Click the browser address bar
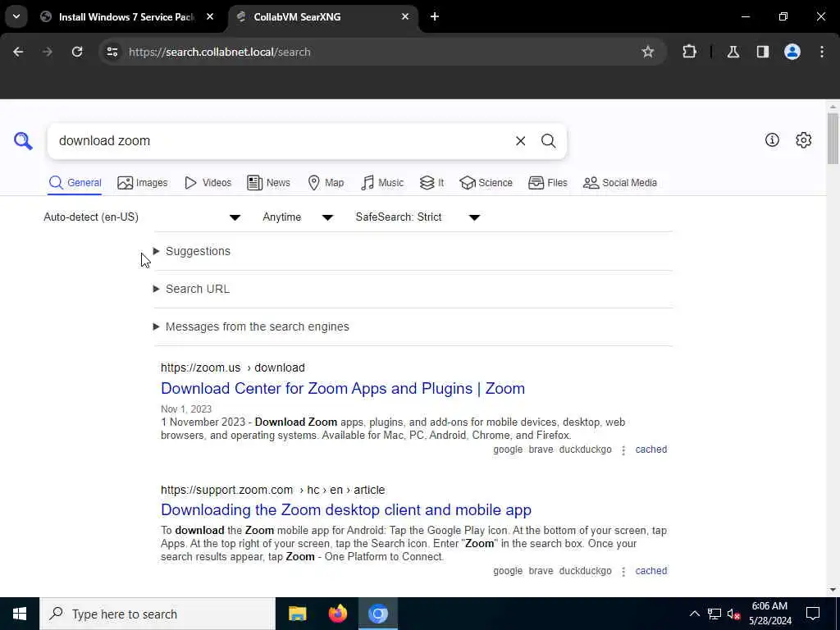Image resolution: width=840 pixels, height=630 pixels. 381,52
